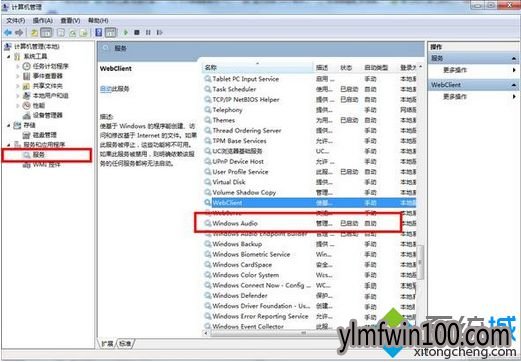Select 磁盘管理 in the tree

pos(45,135)
